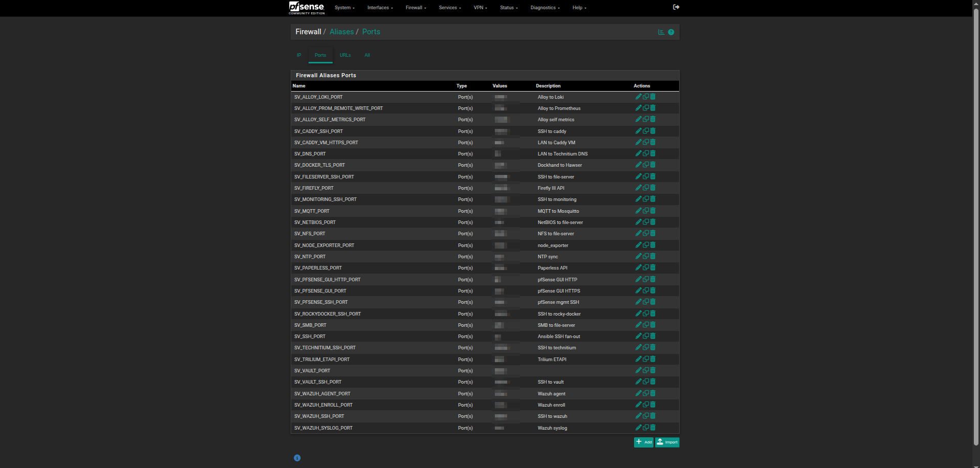Copy the SV_CADDY_VM_HTTPS_PORT alias

(646, 142)
